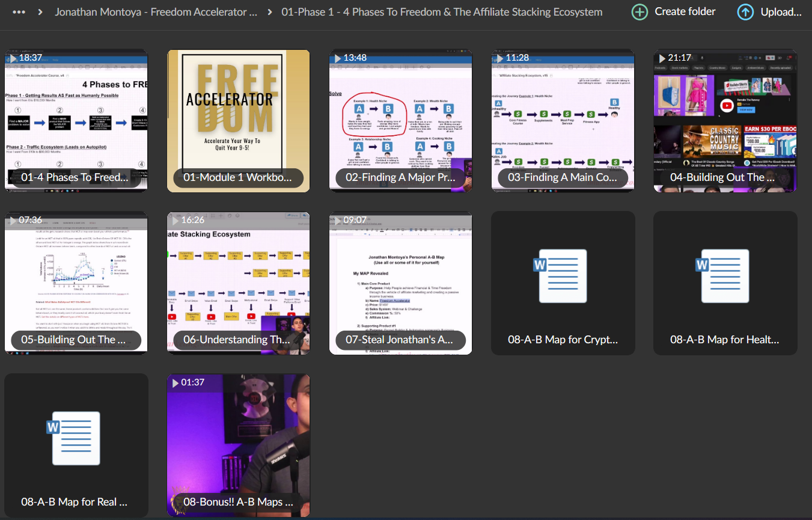Open the Word document icon for Health A-B Map
This screenshot has height=520, width=812.
pos(725,275)
